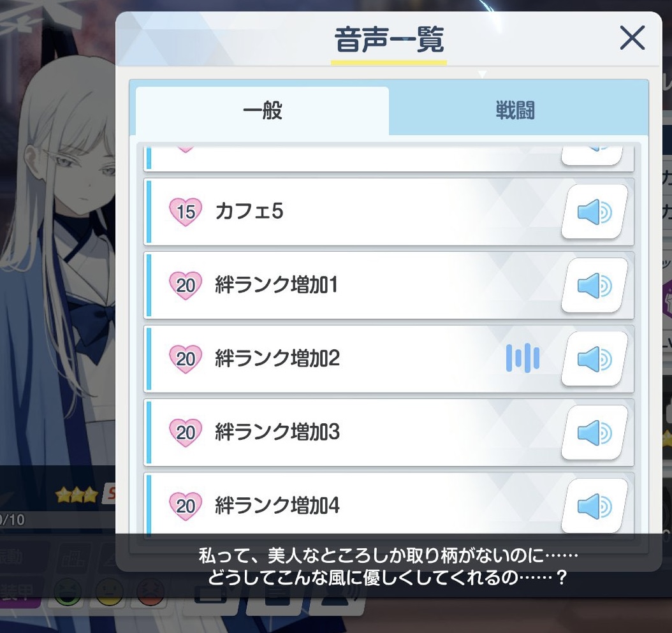Select the 一般 tab
The image size is (672, 633).
(x=262, y=110)
